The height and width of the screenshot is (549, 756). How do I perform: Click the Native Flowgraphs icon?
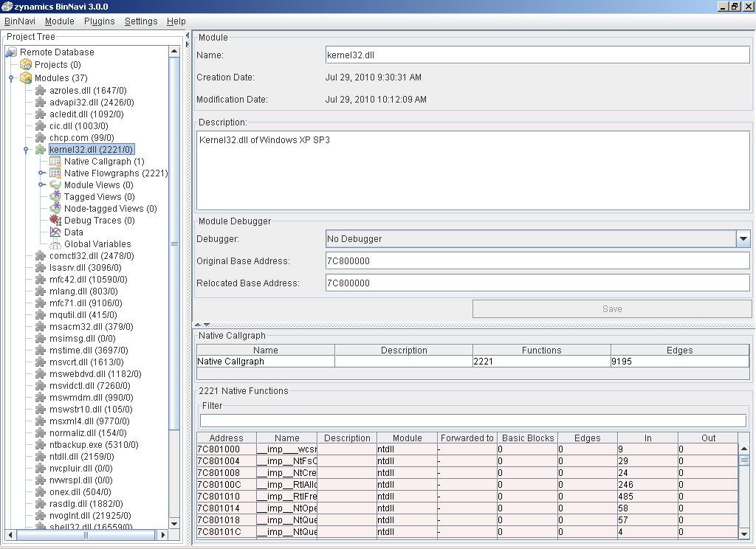point(55,173)
